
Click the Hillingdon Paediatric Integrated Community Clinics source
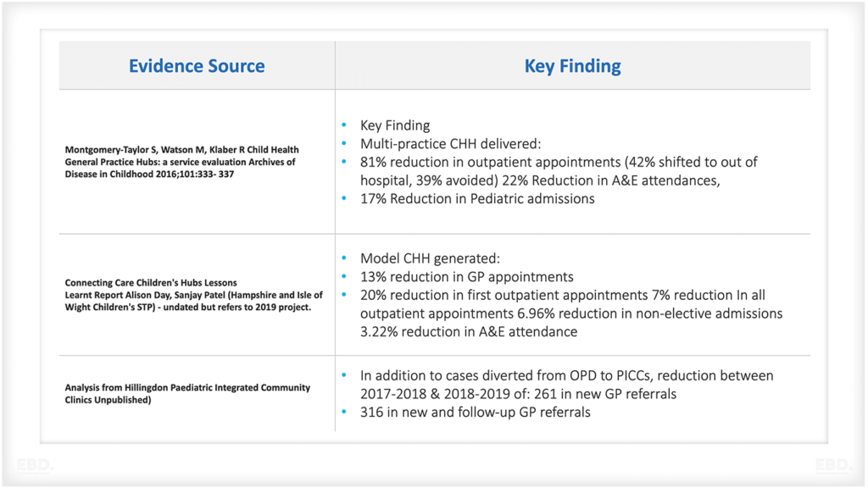(x=187, y=394)
